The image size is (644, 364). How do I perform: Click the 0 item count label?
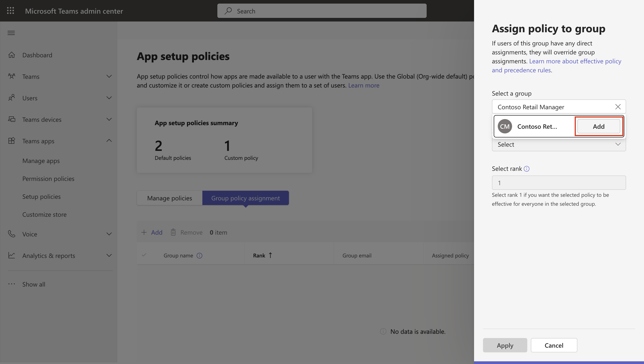pos(218,232)
